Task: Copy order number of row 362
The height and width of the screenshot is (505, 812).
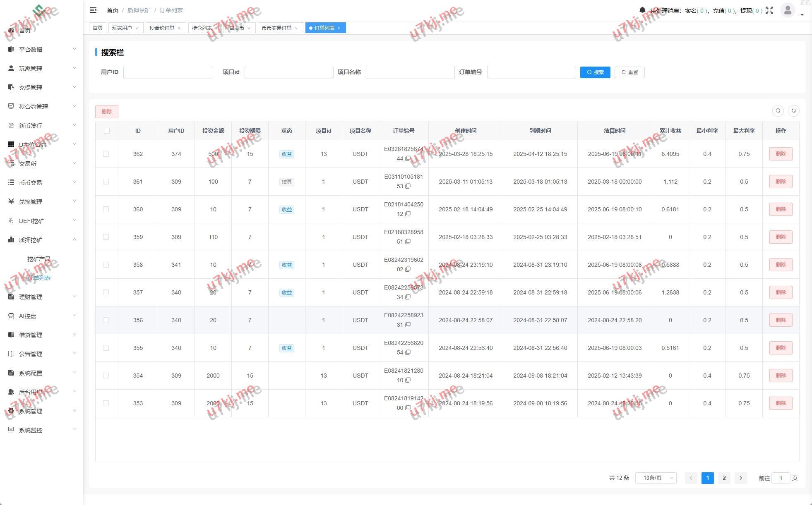Action: 408,158
